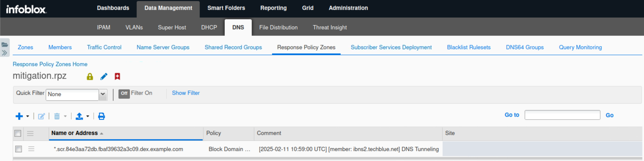Click the export upload toolbar icon
The width and height of the screenshot is (644, 161).
79,116
